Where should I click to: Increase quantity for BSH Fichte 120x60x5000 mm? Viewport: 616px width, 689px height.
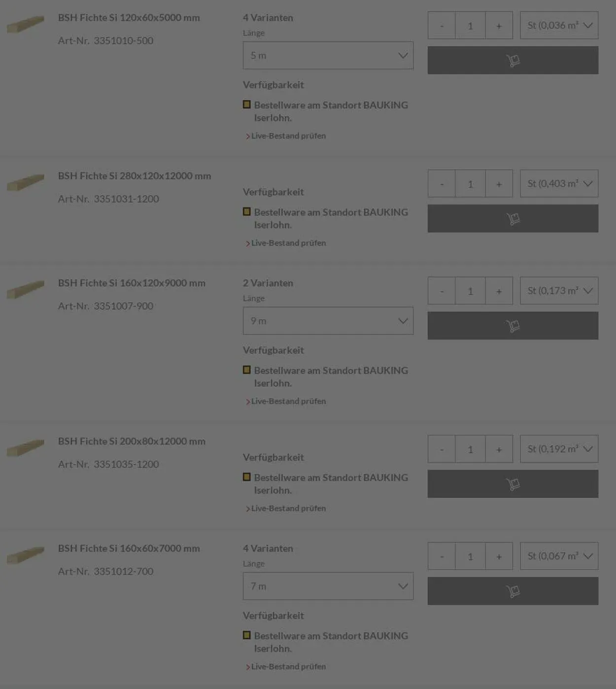499,26
